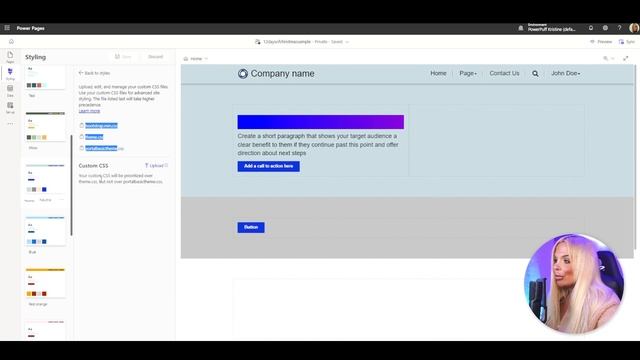The width and height of the screenshot is (640, 360).
Task: Click the navy swatch in the selected neutral theme
Action: click(x=44, y=189)
